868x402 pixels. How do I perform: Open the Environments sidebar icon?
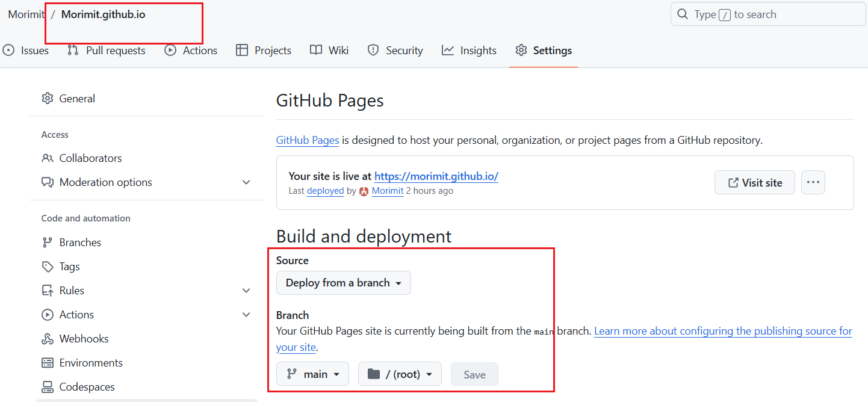(48, 362)
